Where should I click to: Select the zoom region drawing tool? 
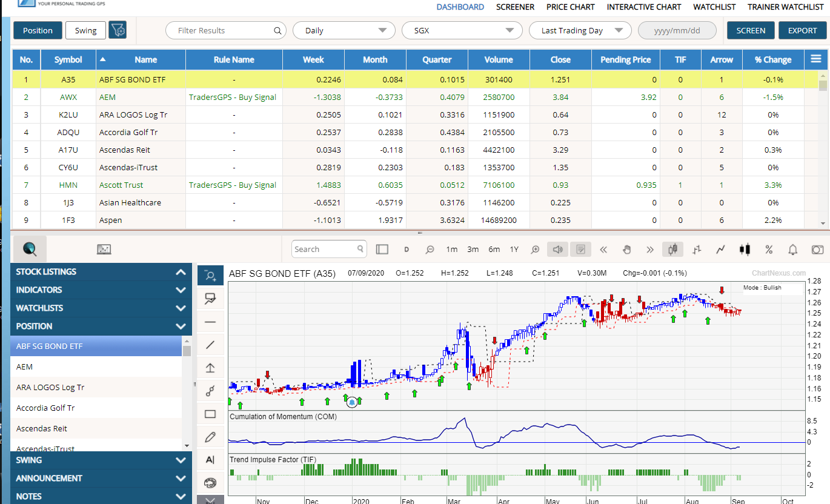click(210, 276)
